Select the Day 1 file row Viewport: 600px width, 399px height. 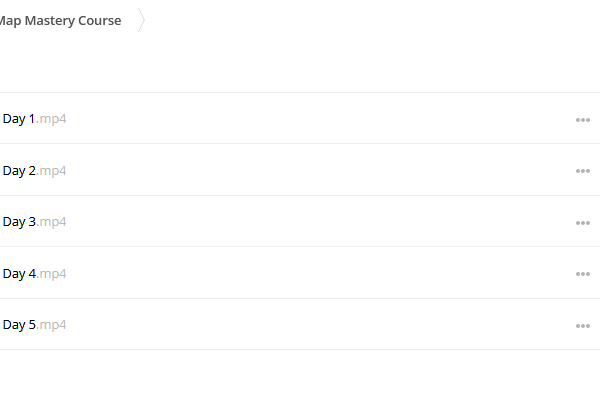(300, 118)
